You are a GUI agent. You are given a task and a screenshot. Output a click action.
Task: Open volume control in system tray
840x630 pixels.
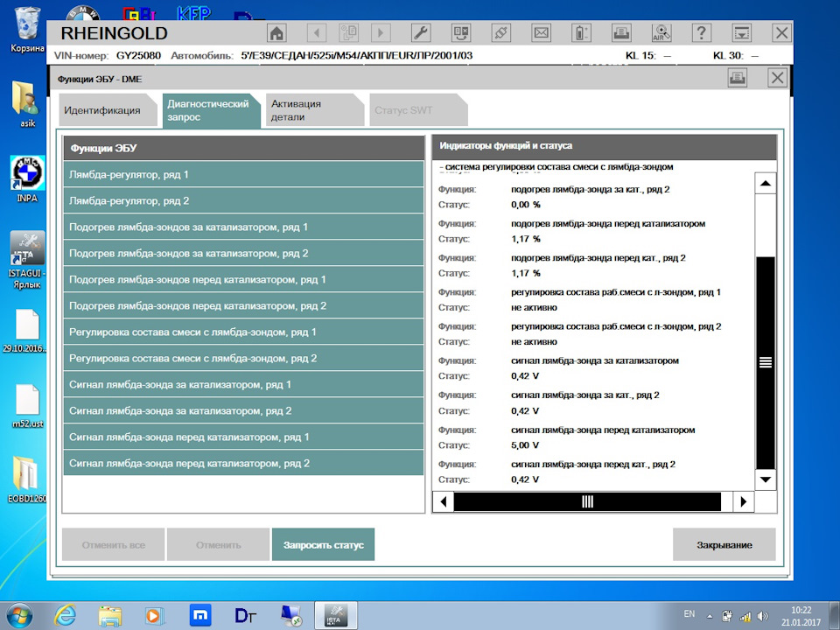[x=763, y=617]
